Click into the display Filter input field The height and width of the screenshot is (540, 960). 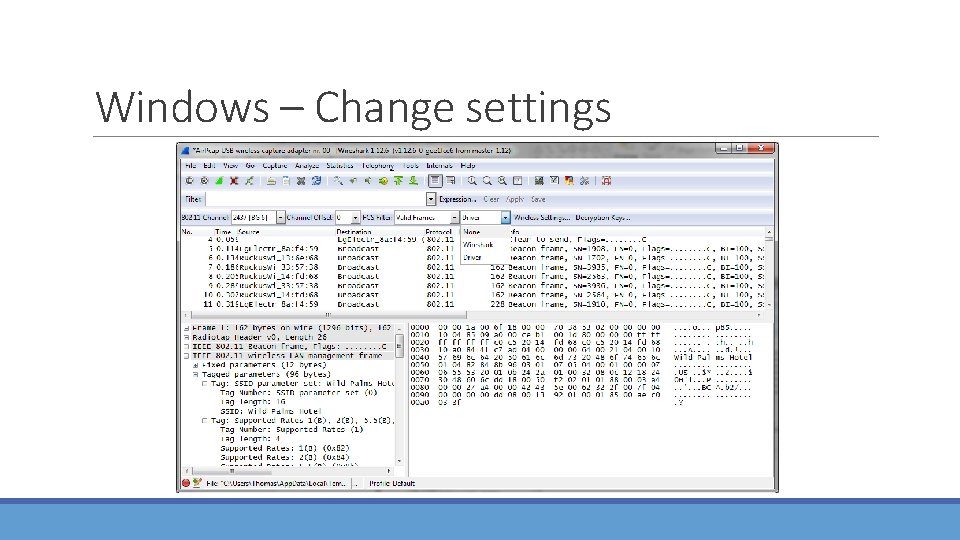316,199
